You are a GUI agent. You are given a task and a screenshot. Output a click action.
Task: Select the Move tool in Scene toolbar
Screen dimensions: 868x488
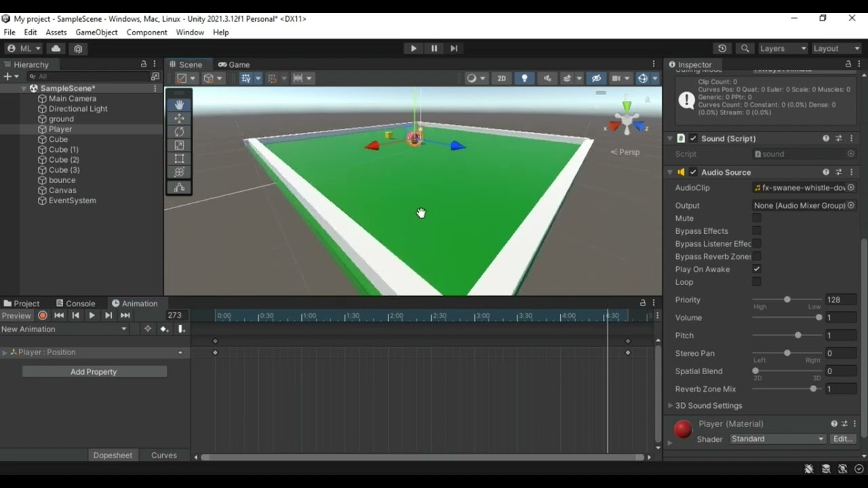coord(179,119)
